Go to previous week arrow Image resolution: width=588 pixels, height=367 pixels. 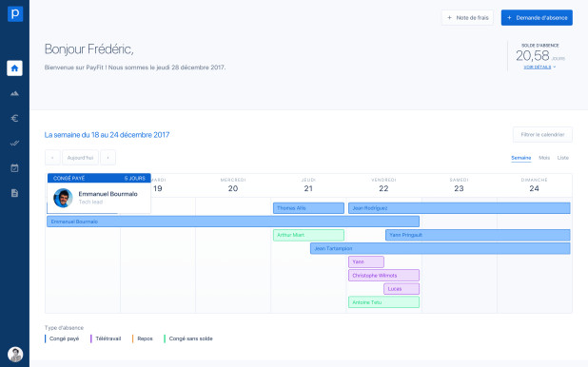coord(52,158)
